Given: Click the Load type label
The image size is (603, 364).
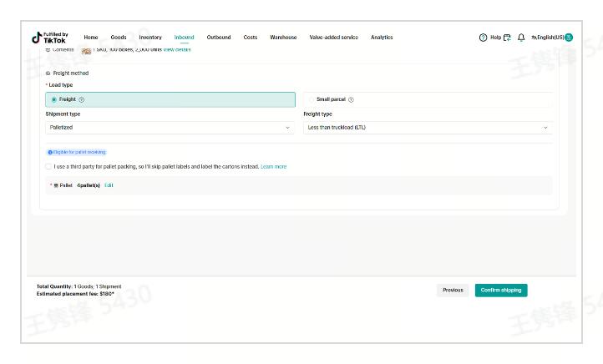Looking at the screenshot, I should 61,85.
